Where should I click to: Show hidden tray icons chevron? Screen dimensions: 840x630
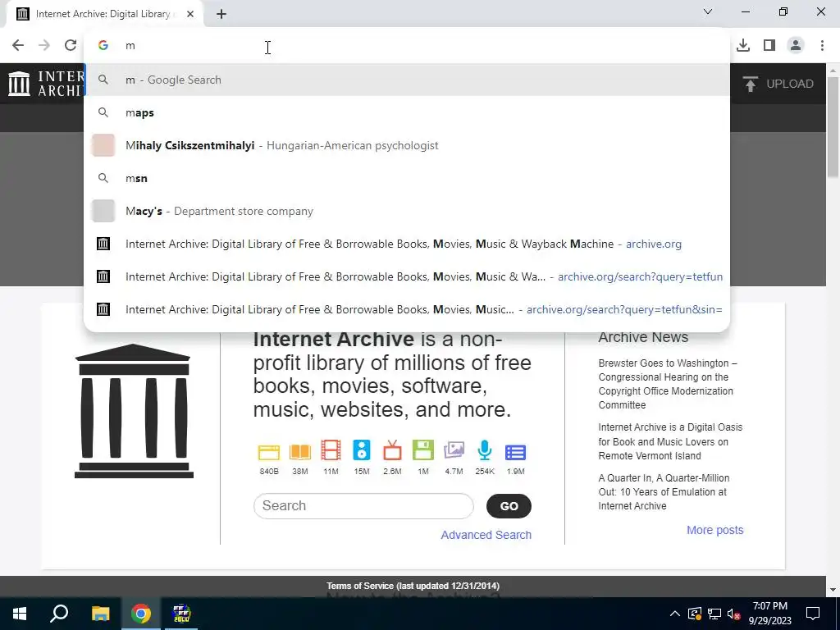pyautogui.click(x=674, y=614)
